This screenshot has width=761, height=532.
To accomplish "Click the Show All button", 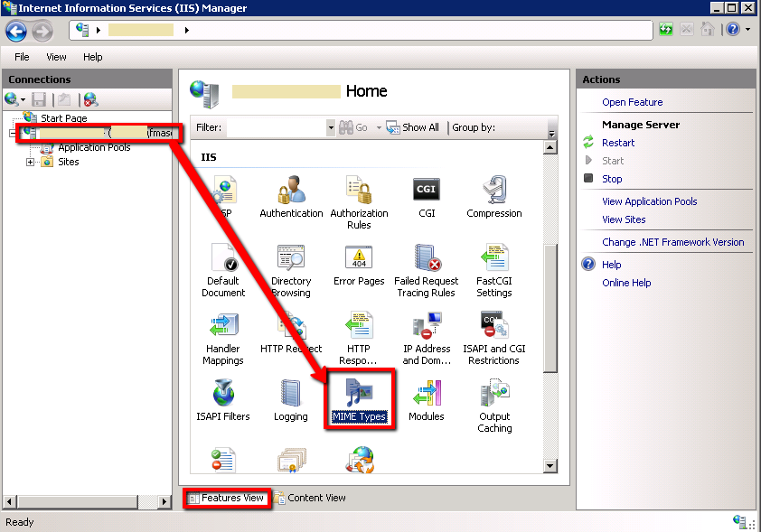I will click(413, 127).
